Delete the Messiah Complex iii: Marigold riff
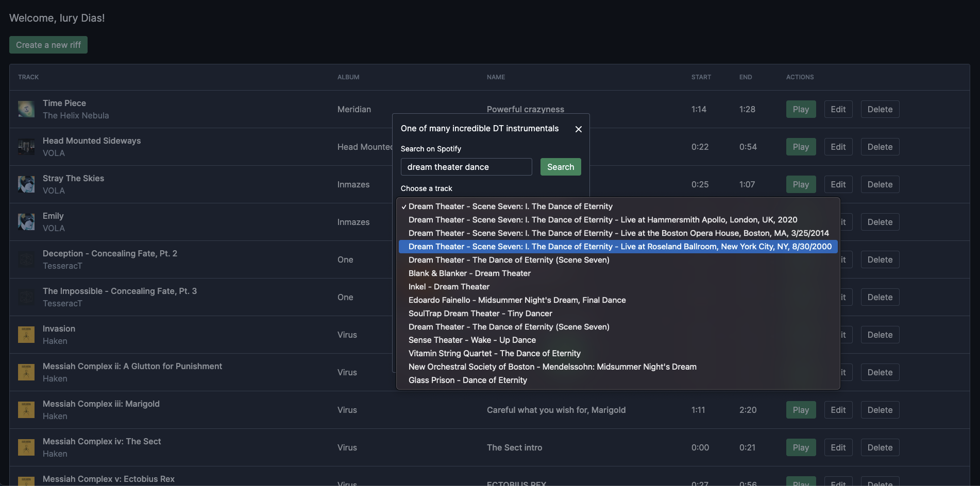The width and height of the screenshot is (980, 486). 880,410
